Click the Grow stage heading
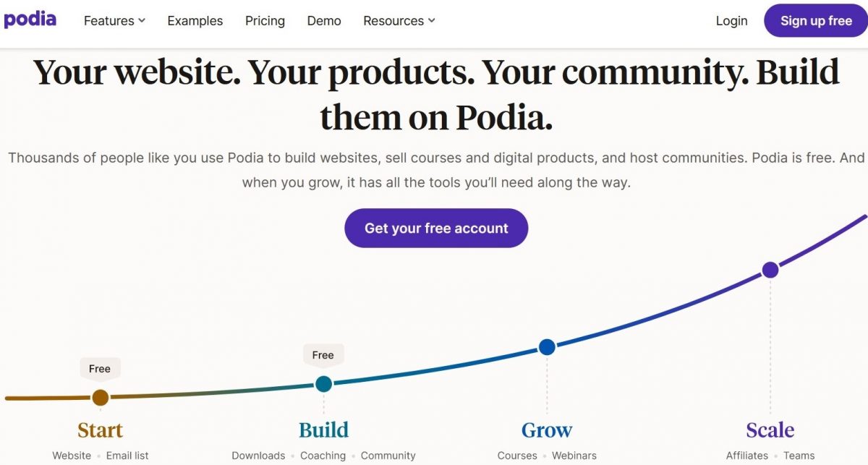This screenshot has width=868, height=465. pyautogui.click(x=547, y=430)
